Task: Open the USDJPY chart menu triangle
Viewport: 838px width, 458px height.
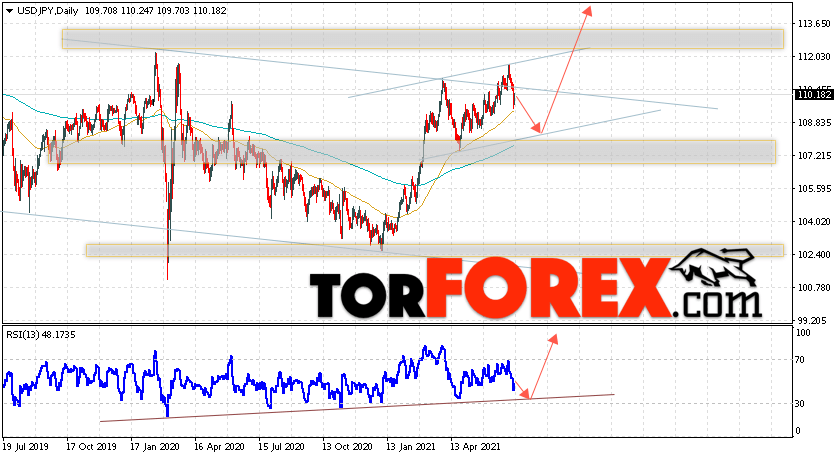Action: [10, 11]
